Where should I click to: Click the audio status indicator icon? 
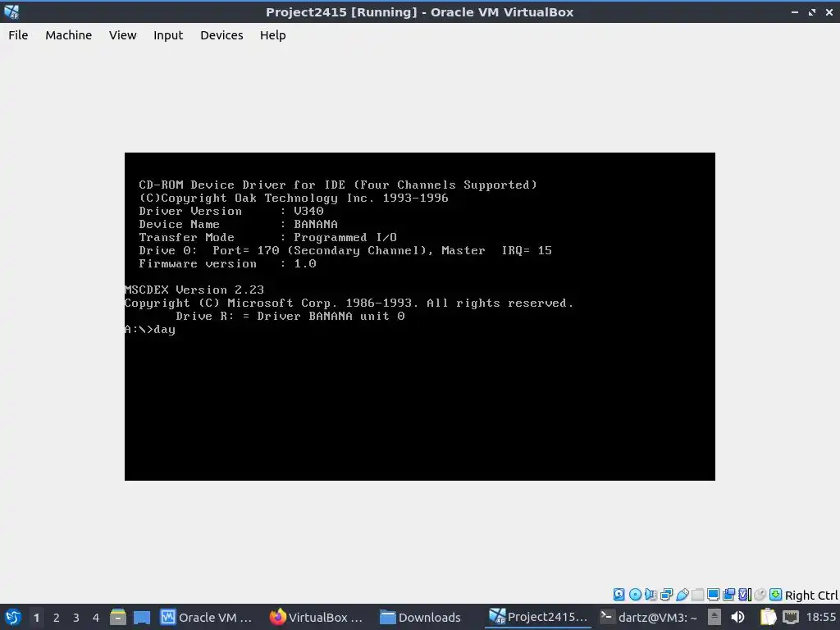pyautogui.click(x=651, y=594)
